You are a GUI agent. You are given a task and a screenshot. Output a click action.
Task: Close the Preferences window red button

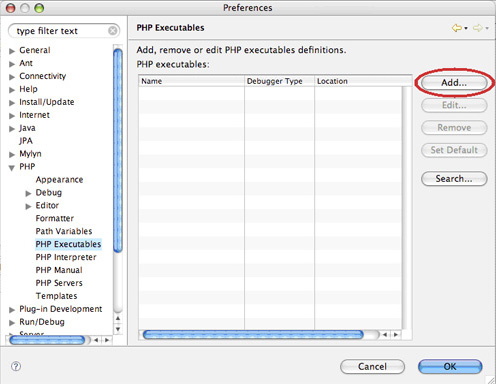(11, 8)
